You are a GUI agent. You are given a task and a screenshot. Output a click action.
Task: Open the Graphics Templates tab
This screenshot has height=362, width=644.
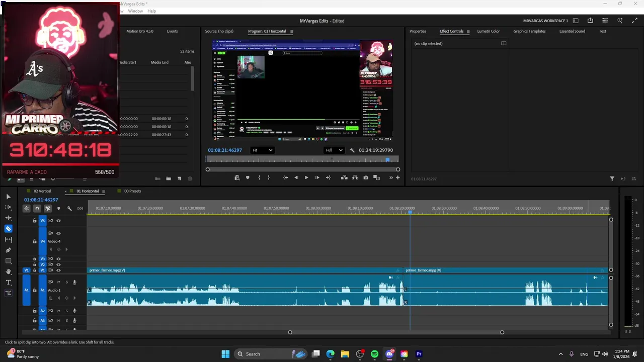click(x=529, y=31)
